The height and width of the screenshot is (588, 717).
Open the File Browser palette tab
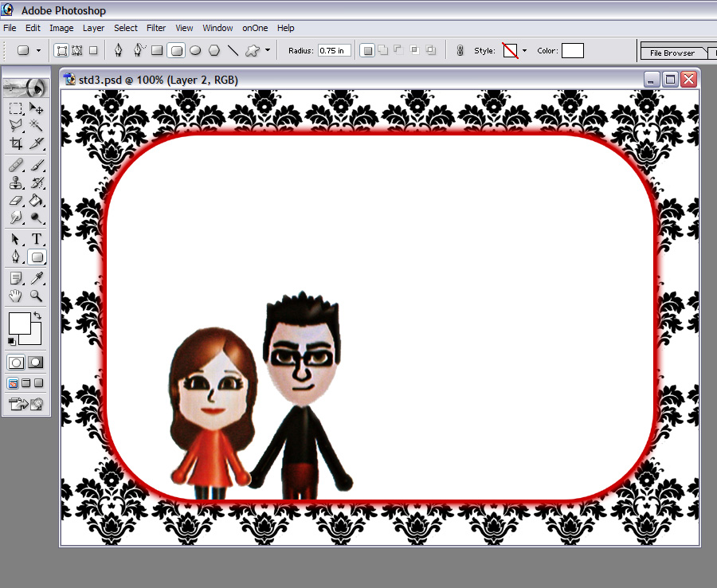click(672, 53)
